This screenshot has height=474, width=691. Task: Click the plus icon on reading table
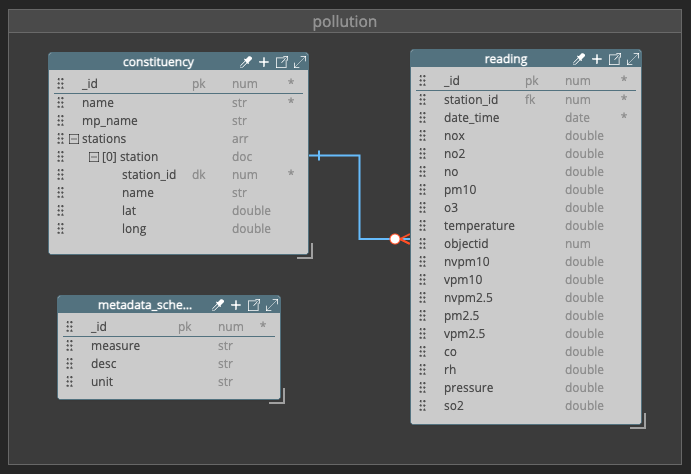pos(597,59)
